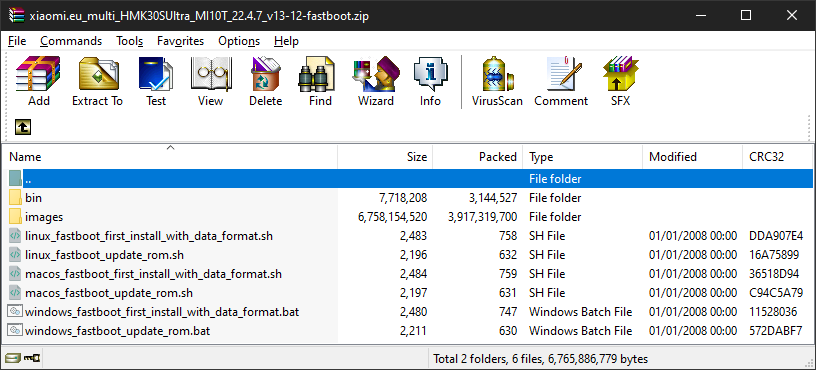Sort by the Modified column header

tap(693, 157)
